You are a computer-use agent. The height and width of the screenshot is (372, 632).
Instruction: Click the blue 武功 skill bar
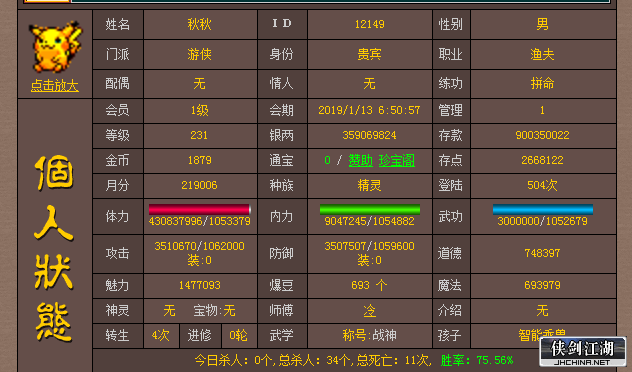tap(543, 209)
